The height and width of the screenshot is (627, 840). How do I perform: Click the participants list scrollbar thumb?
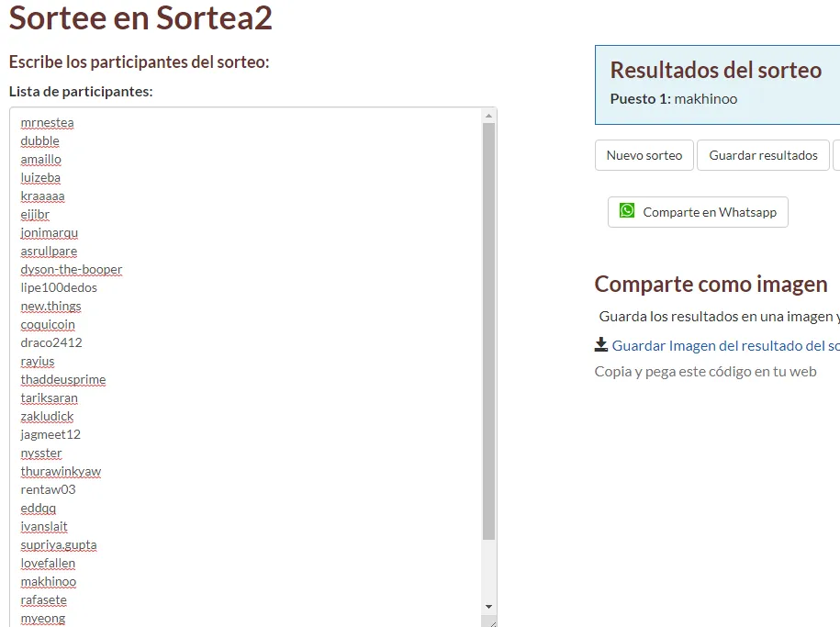tap(488, 331)
